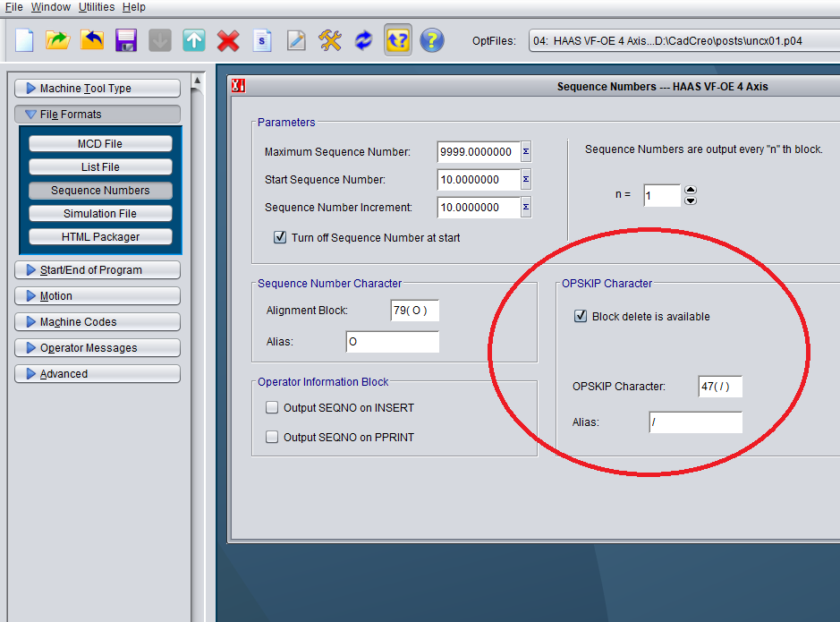Toggle Block delete is available checkbox

coord(581,317)
